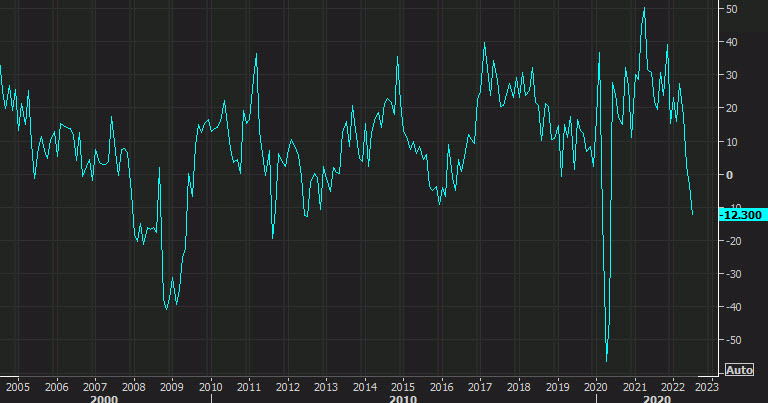This screenshot has height=403, width=768.
Task: Click the 2023 year label on the time axis
Action: [x=707, y=387]
